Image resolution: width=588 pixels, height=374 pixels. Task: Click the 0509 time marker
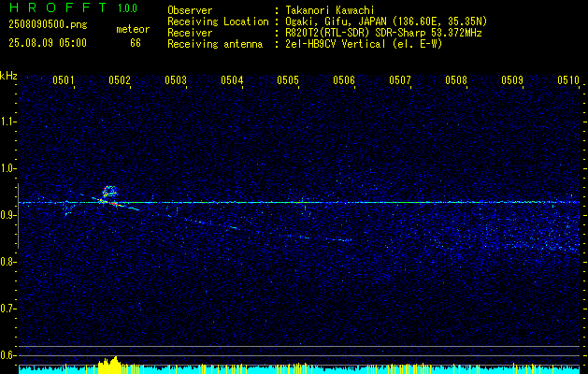tap(512, 79)
